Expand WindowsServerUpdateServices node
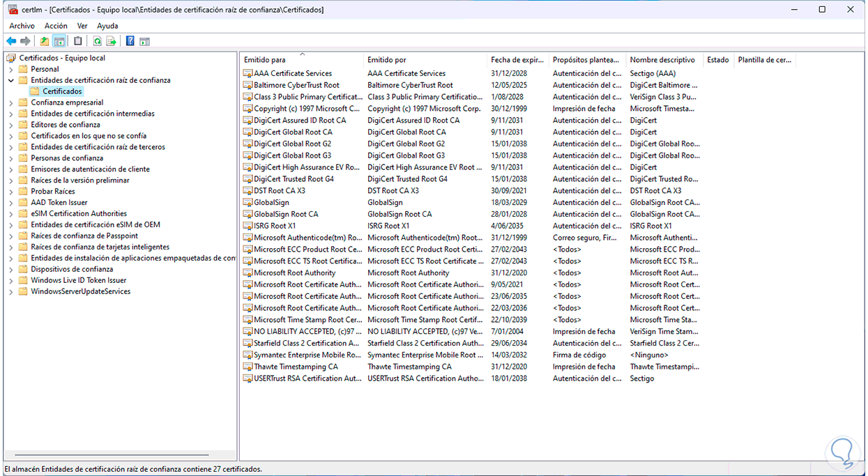The width and height of the screenshot is (868, 476). [x=11, y=291]
